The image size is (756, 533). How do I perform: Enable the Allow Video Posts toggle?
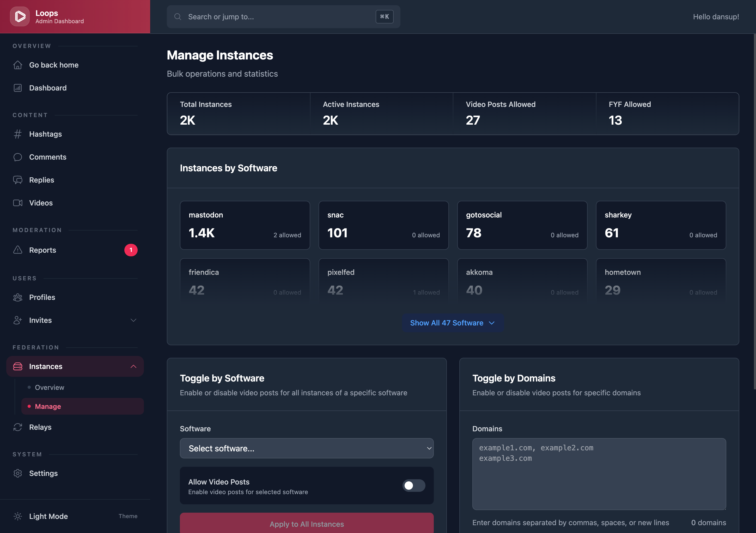tap(413, 486)
